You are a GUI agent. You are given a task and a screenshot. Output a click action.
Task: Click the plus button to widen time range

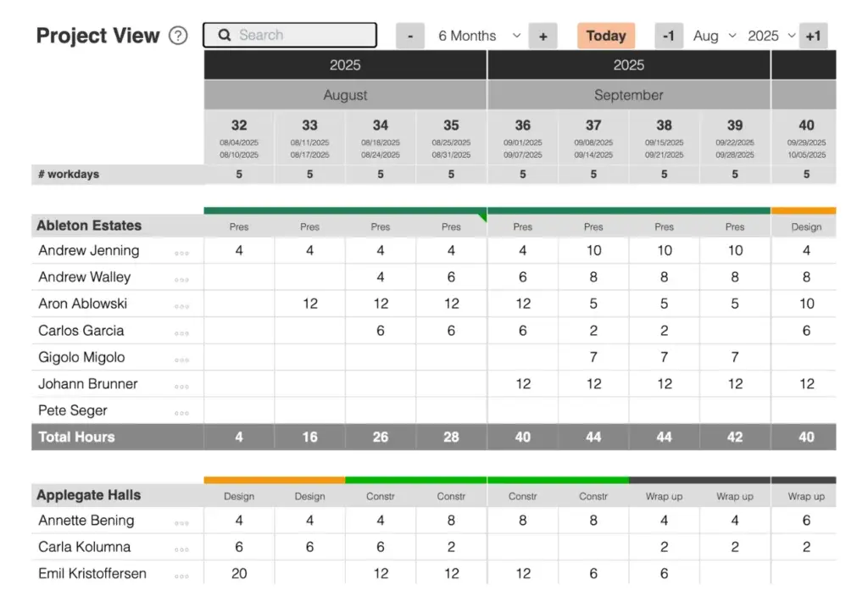(x=542, y=36)
